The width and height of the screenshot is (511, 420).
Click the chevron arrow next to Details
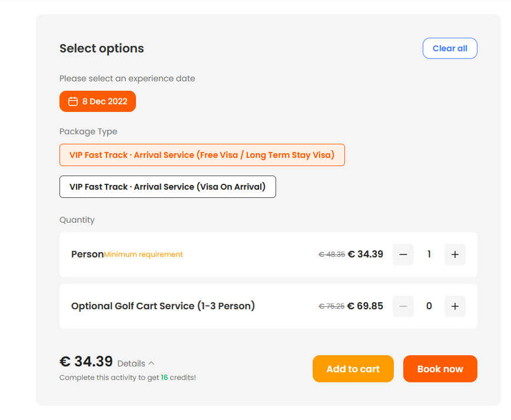151,363
